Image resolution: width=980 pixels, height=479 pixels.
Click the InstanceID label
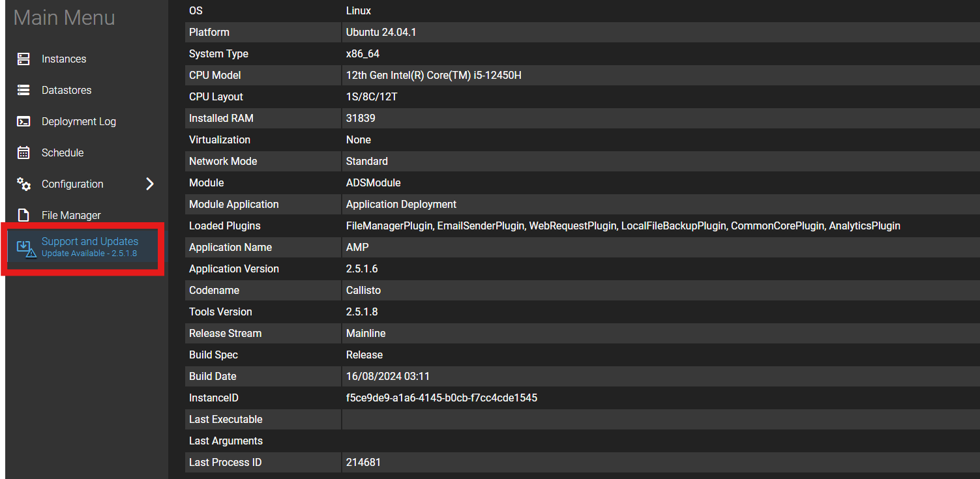tap(214, 398)
